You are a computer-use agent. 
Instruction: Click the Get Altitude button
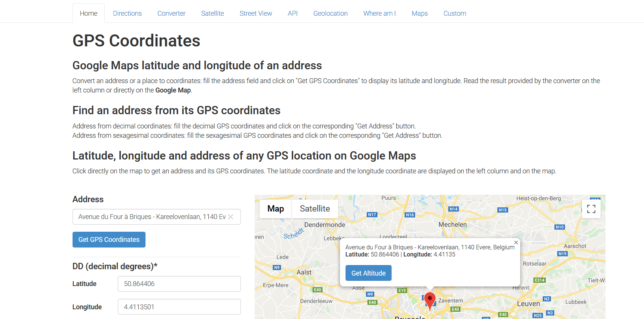(x=368, y=273)
